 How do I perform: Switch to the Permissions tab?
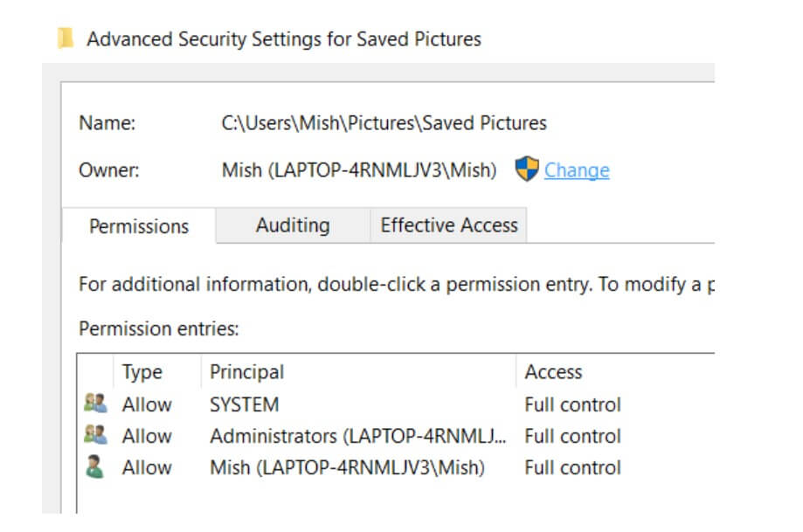click(139, 226)
